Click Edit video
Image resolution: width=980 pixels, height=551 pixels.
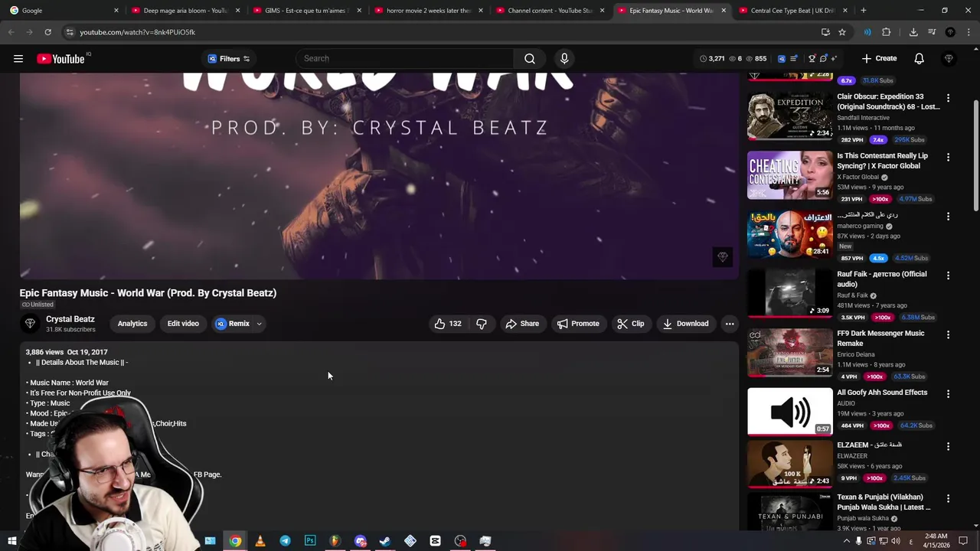(183, 324)
